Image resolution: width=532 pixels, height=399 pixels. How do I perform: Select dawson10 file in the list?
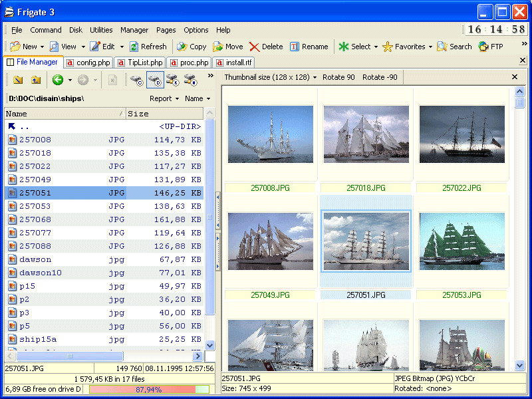tap(40, 273)
